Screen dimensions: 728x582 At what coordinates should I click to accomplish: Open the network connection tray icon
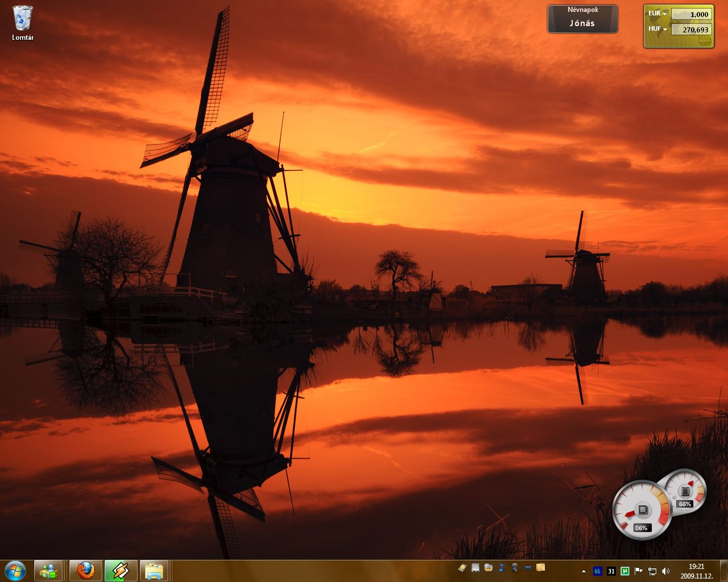(x=652, y=571)
